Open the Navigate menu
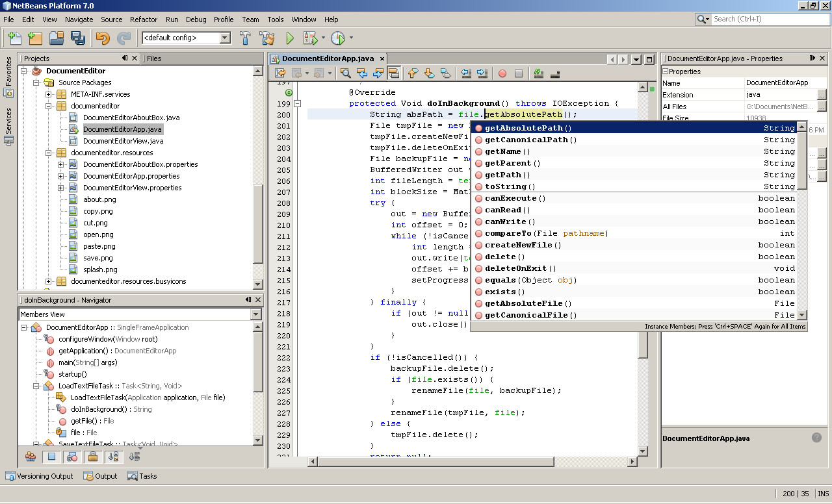 click(x=79, y=19)
